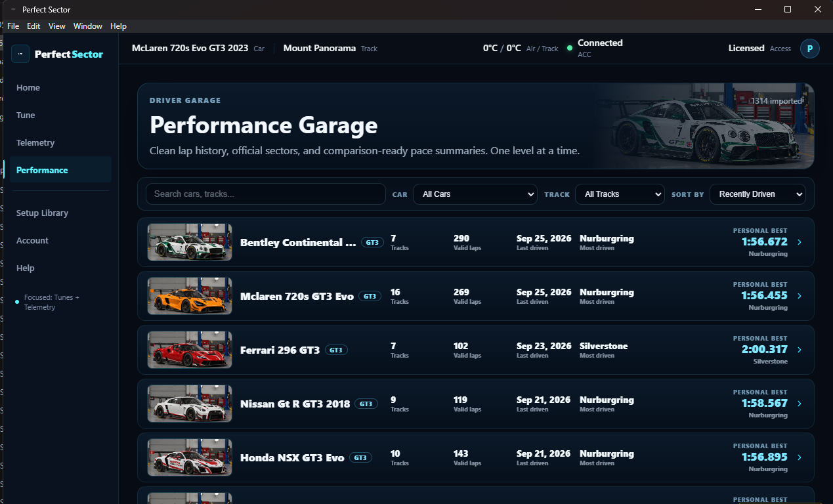Click the 1:56.895 personal best time
The width and height of the screenshot is (833, 504).
tap(765, 457)
